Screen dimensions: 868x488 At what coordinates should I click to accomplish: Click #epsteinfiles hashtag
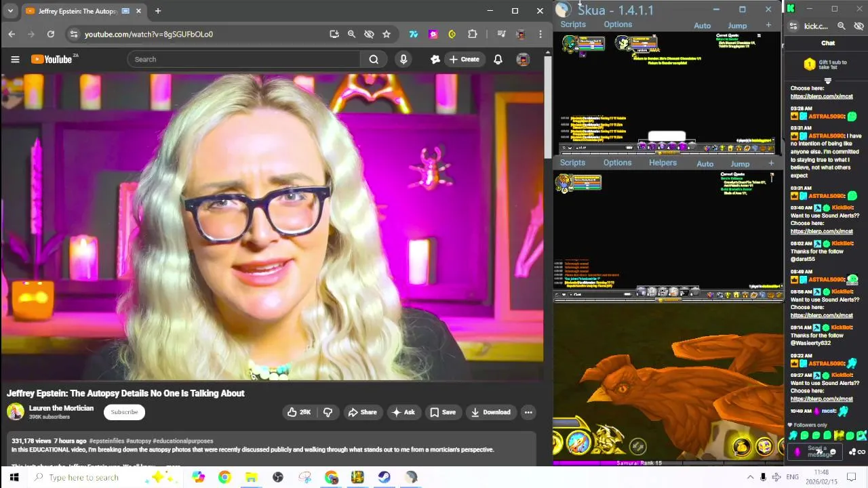pyautogui.click(x=106, y=441)
